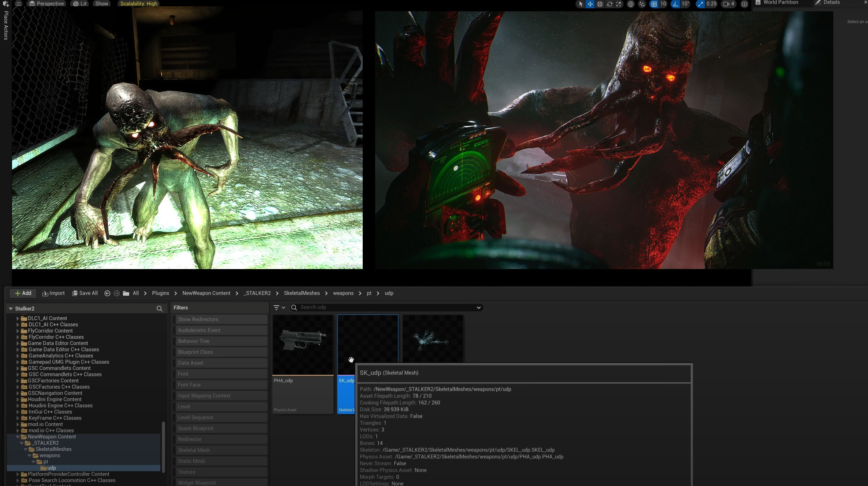Collapse the NewWeapon Content tree node
Viewport: 868px width, 486px height.
tap(18, 437)
